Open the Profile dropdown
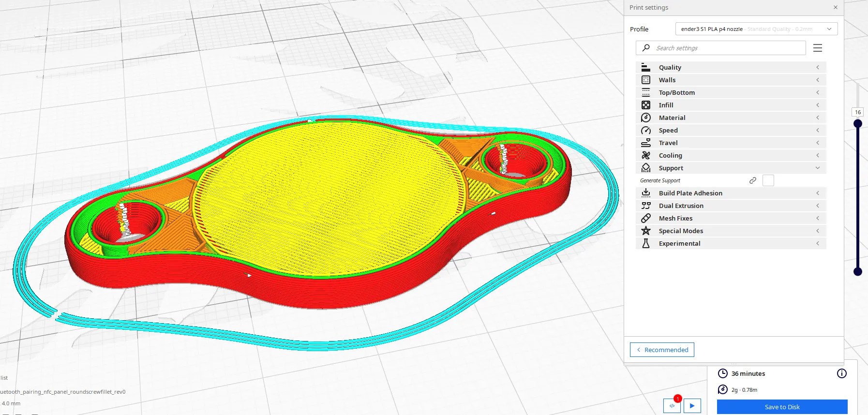Viewport: 868px width, 415px height. pyautogui.click(x=756, y=29)
